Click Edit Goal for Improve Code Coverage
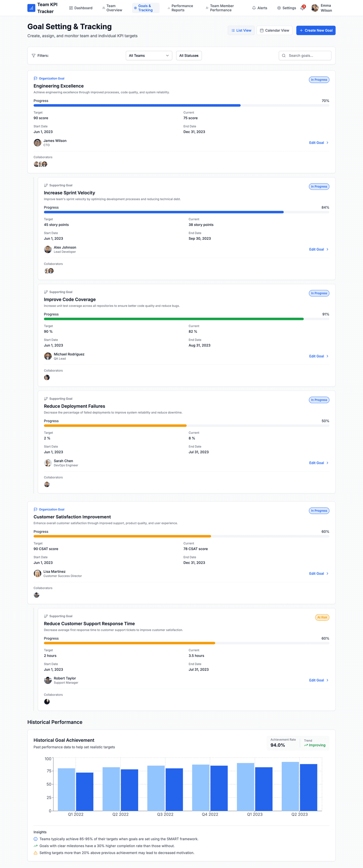This screenshot has width=363, height=868. (x=319, y=356)
